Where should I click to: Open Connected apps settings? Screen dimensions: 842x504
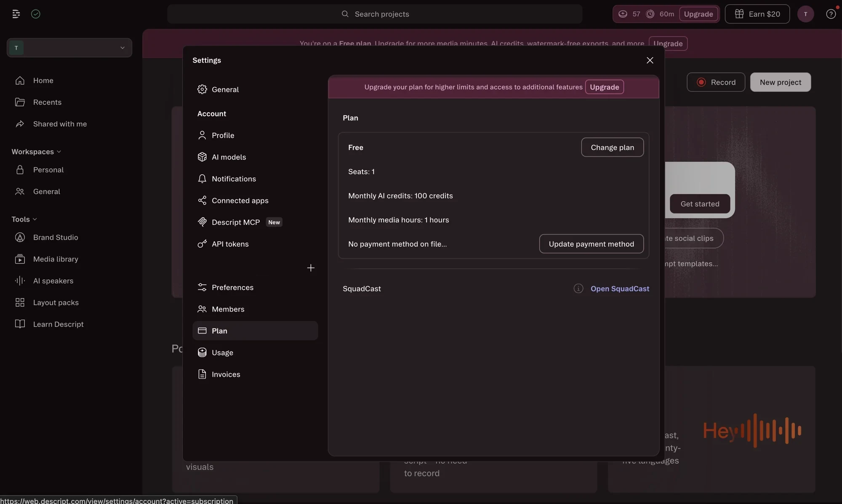255,200
